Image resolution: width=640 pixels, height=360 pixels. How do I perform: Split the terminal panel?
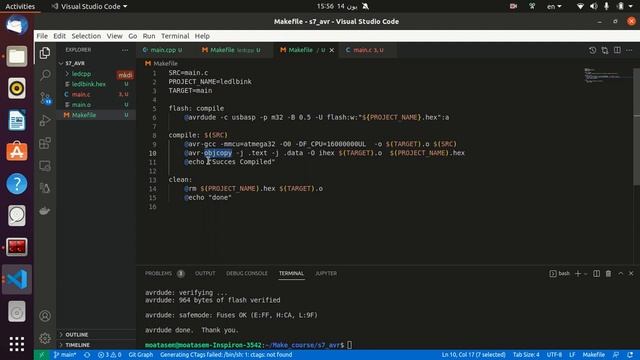(596, 273)
